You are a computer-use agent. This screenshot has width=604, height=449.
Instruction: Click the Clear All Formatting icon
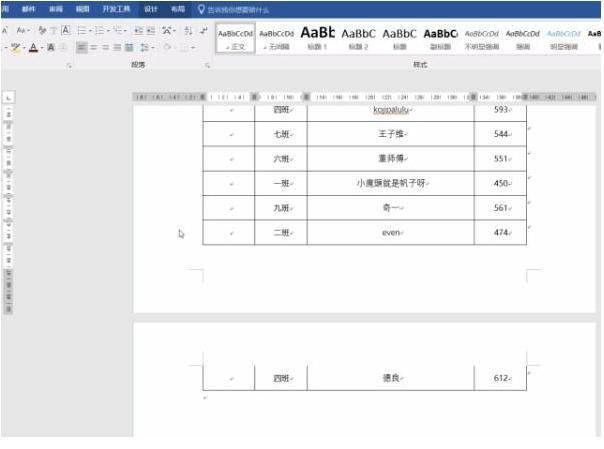tap(42, 30)
